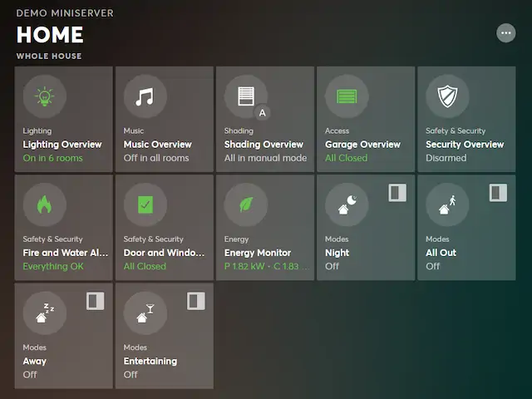Click the 'Energy' category label
Viewport: 532px width, 399px height.
(x=236, y=239)
